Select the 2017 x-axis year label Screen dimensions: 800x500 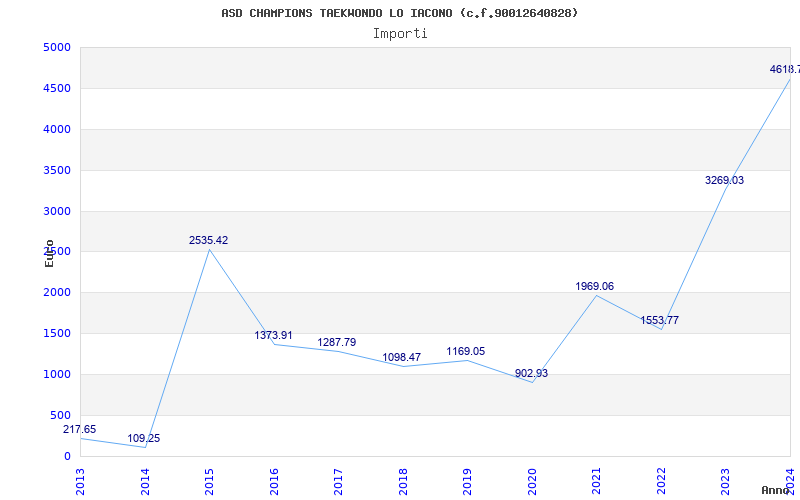(338, 482)
